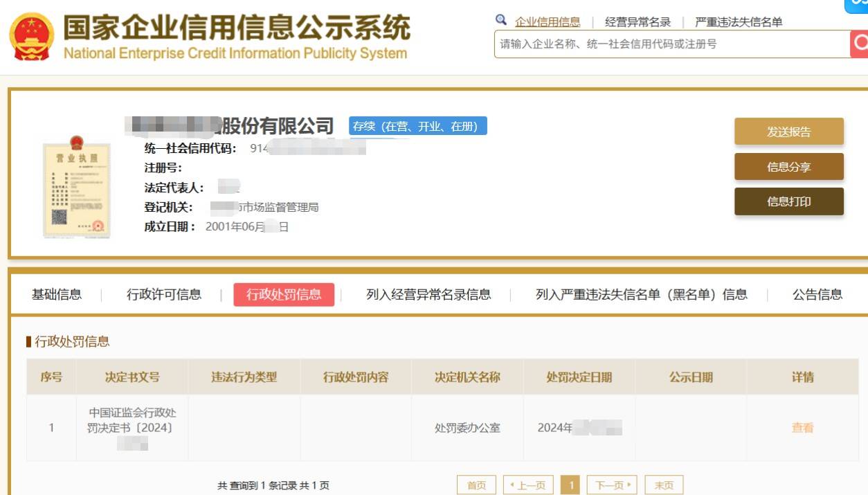
Task: Open the 列入严重违法失信名单(黑名单)信息 tab
Action: [x=641, y=294]
